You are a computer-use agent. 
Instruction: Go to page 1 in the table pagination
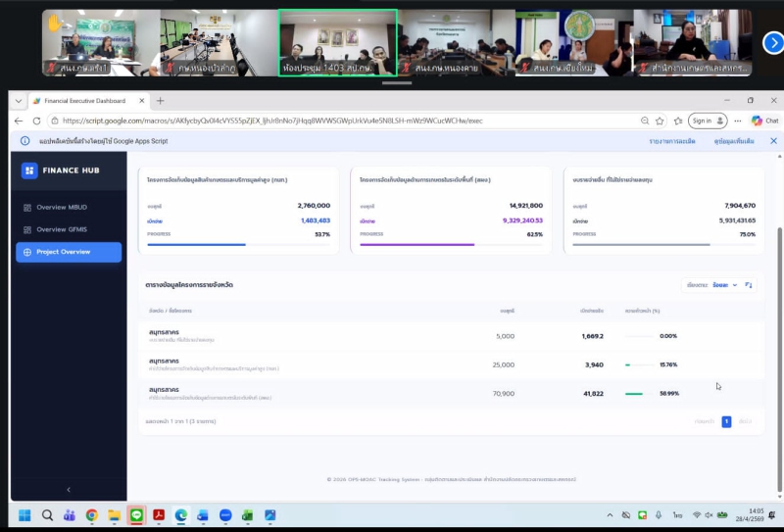click(726, 421)
